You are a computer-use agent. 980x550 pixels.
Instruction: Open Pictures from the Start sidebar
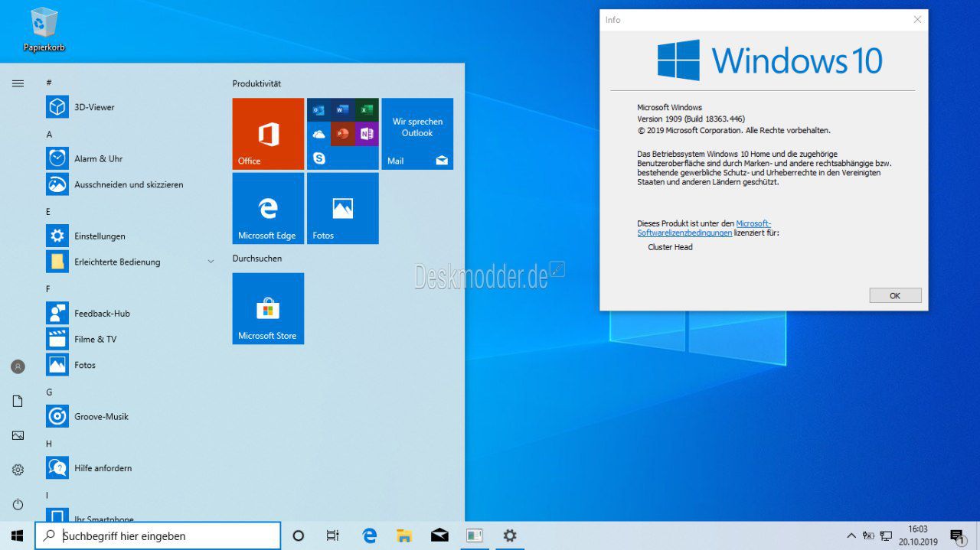point(18,435)
